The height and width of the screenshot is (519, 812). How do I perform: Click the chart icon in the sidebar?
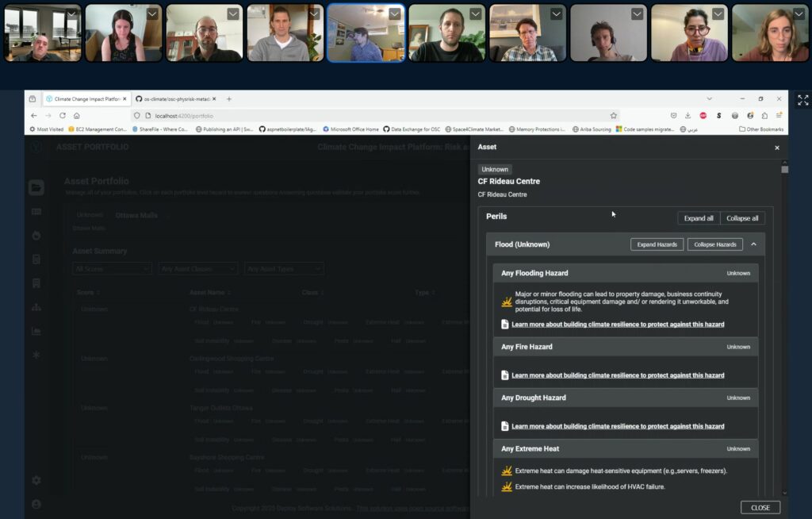36,331
